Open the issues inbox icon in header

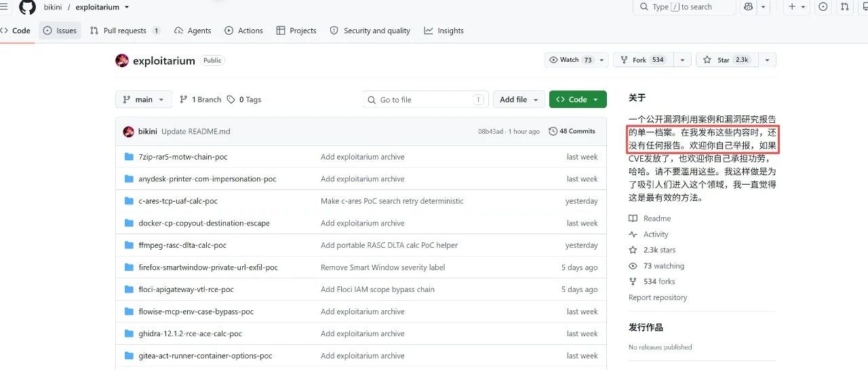[x=823, y=7]
